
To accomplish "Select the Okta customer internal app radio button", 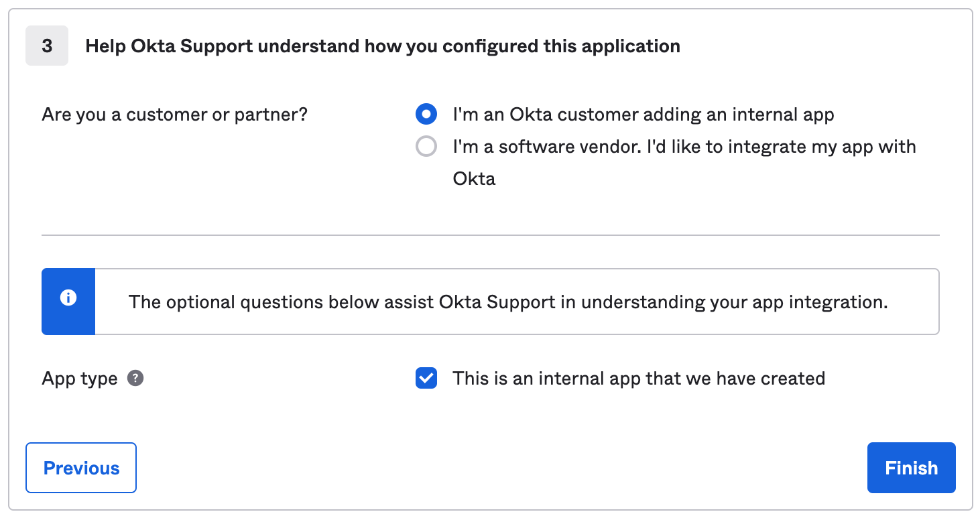I will pyautogui.click(x=426, y=115).
